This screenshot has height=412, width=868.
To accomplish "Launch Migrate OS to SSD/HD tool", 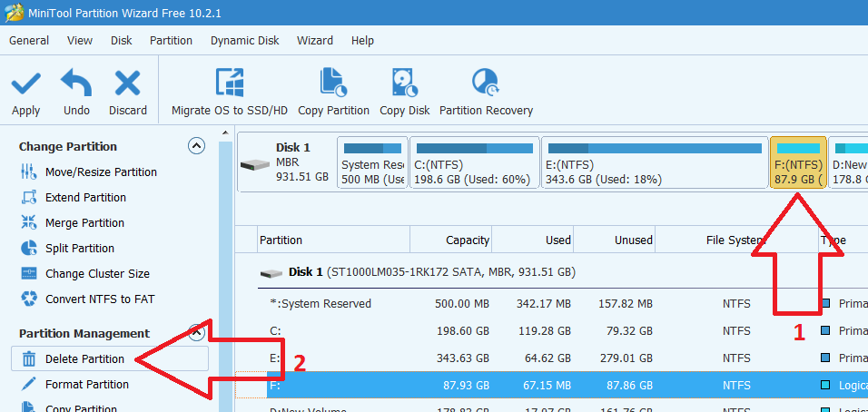I will pyautogui.click(x=229, y=93).
